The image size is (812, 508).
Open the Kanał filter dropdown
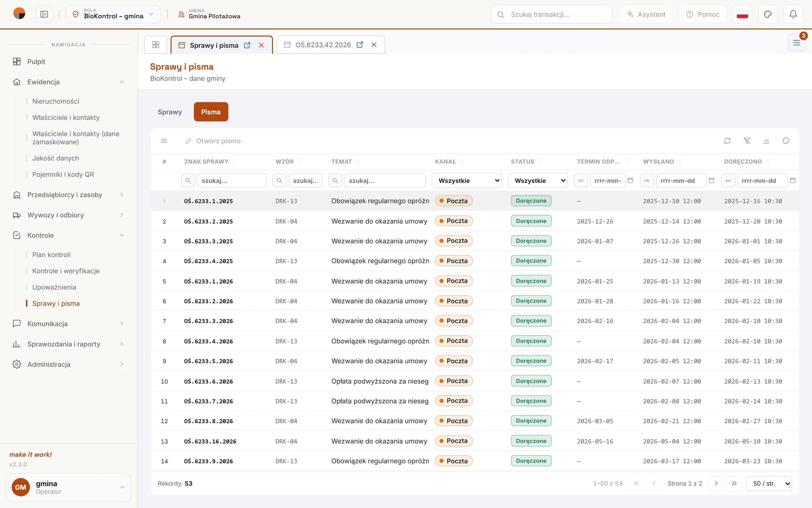[467, 180]
